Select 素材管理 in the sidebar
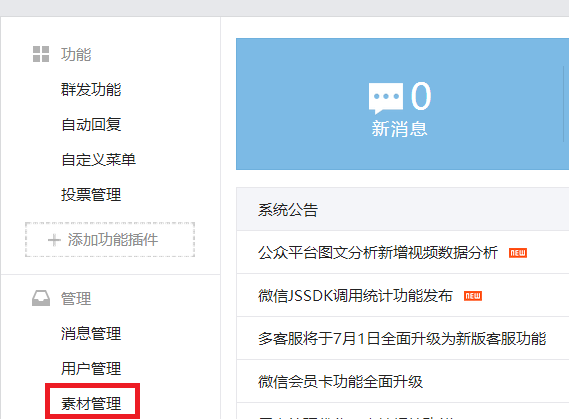 point(91,403)
